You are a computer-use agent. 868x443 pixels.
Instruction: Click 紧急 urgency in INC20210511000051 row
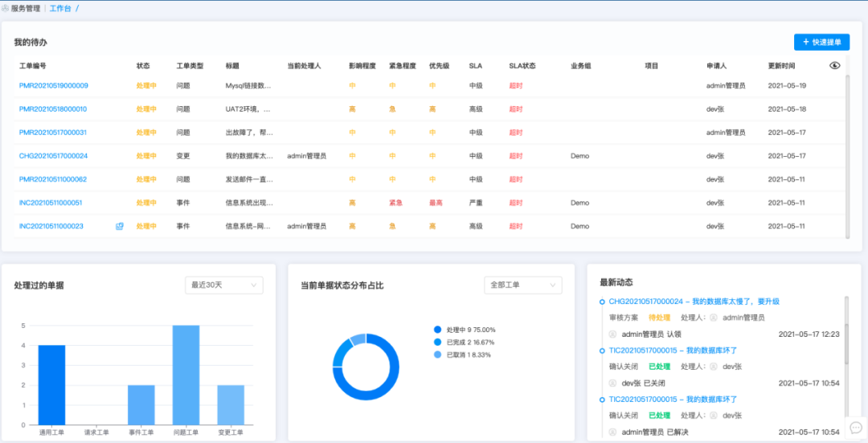[x=395, y=203]
